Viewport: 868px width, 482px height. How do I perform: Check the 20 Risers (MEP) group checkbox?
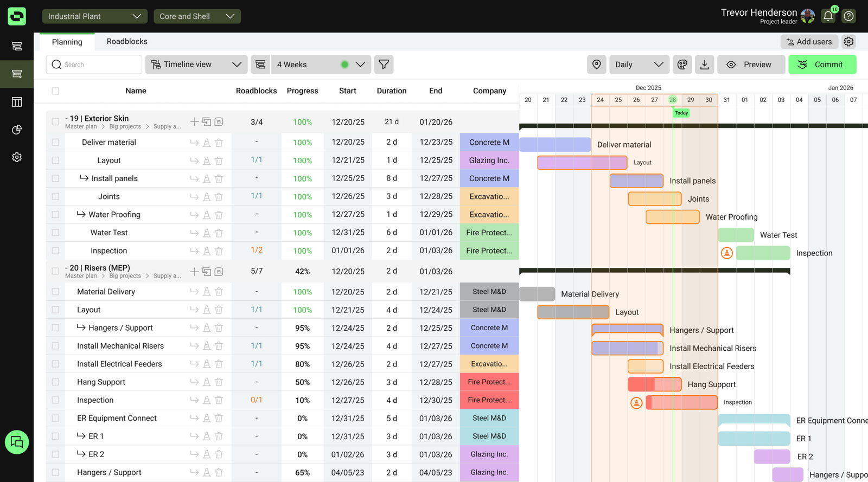(x=55, y=271)
